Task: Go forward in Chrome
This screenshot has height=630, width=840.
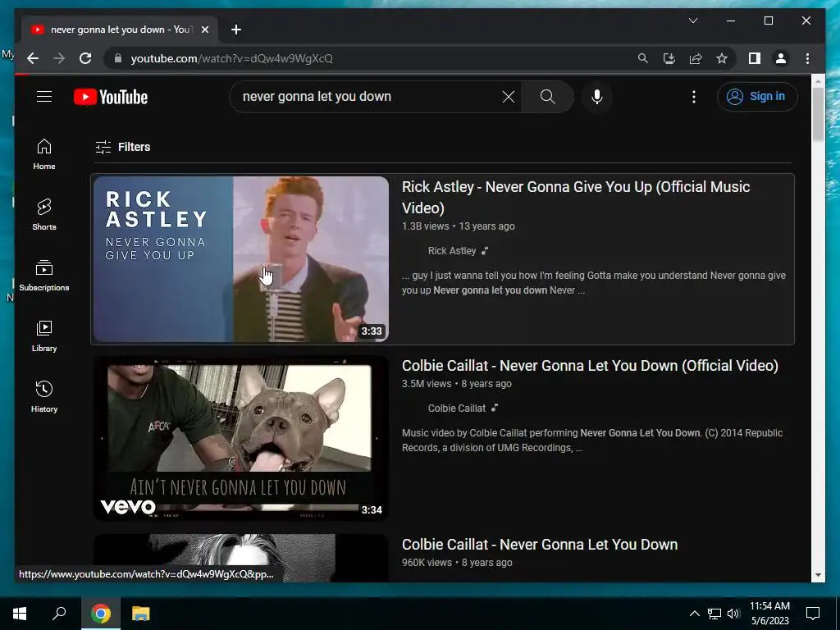Action: (59, 58)
